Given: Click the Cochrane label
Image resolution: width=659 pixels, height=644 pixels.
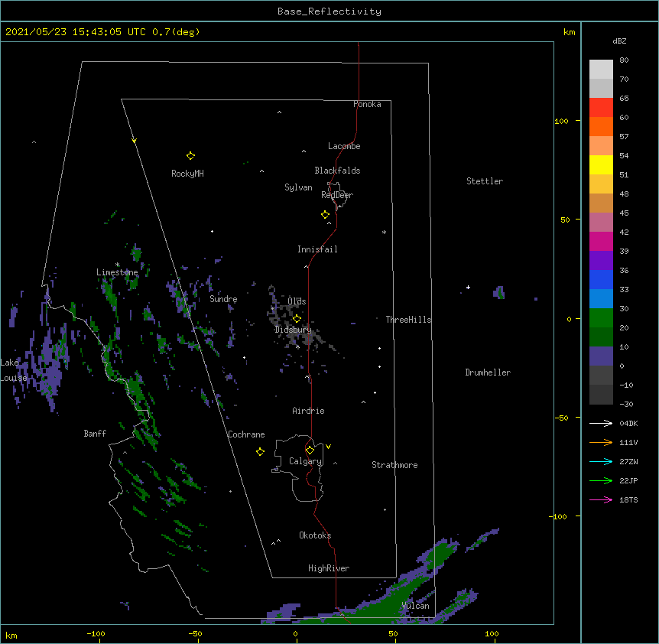Looking at the screenshot, I should point(246,434).
